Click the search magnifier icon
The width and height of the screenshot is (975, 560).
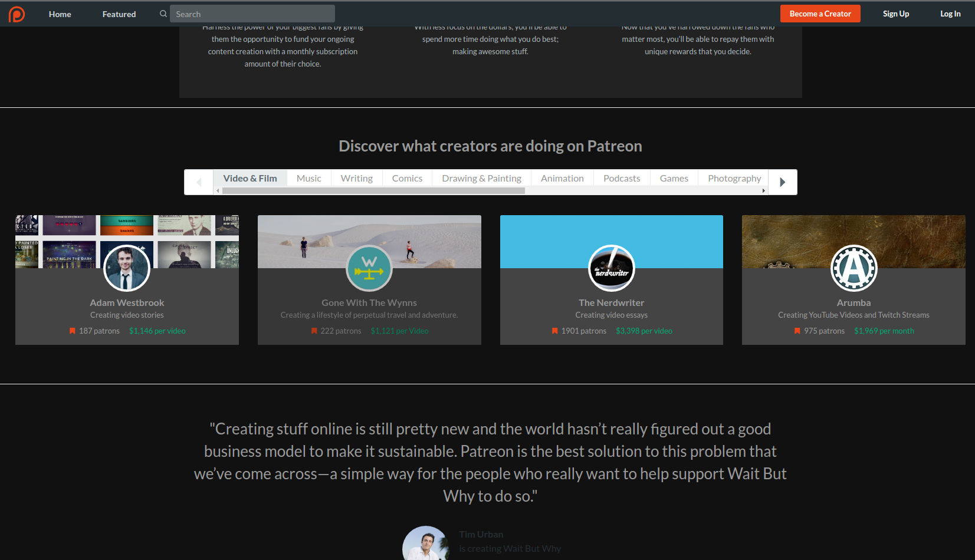click(x=163, y=14)
